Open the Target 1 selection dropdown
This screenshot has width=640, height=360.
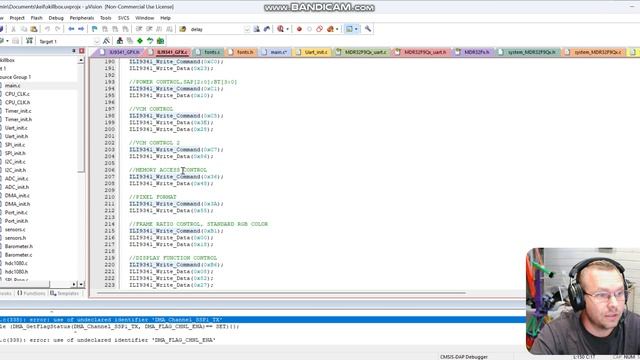tap(97, 41)
